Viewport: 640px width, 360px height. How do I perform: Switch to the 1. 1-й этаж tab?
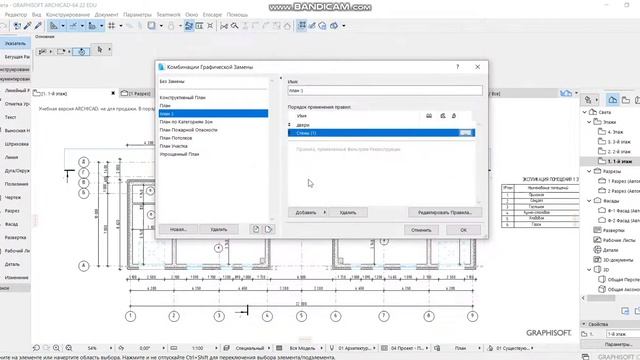(73, 93)
